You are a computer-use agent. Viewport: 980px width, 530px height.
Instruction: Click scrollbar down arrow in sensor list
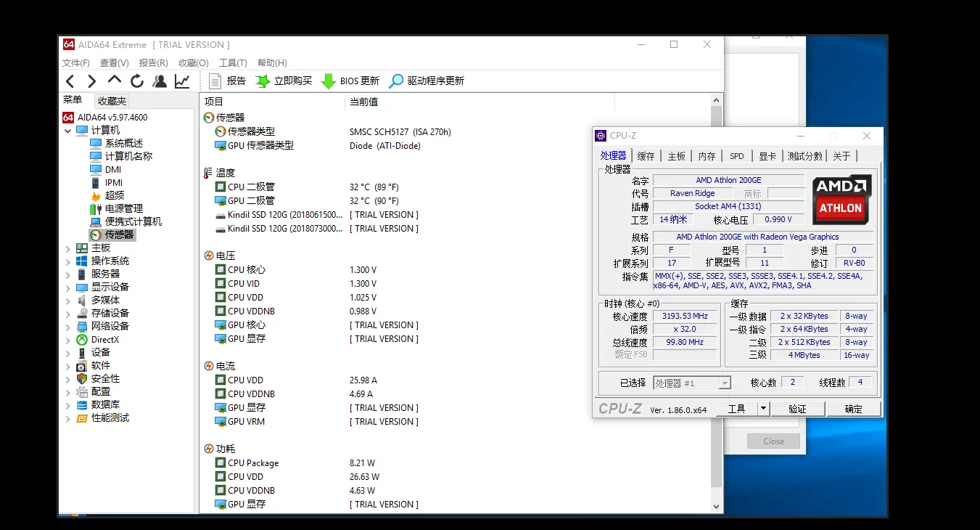(717, 507)
